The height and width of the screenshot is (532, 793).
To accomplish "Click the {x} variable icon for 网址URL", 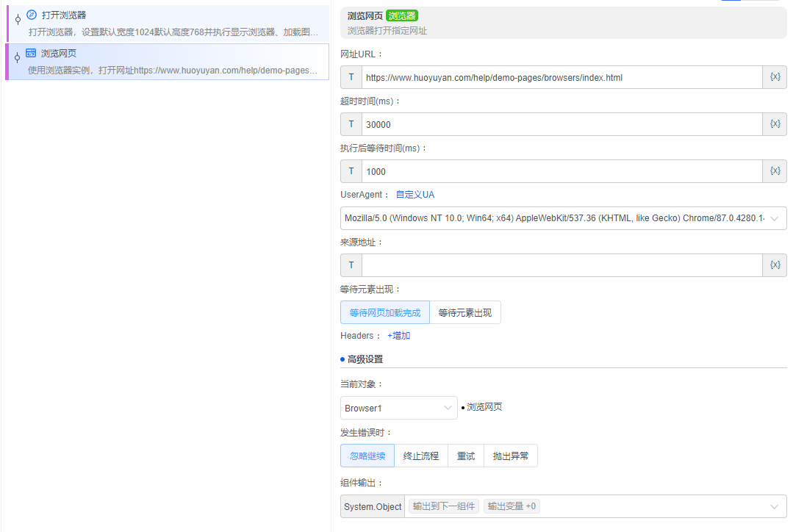I will pyautogui.click(x=775, y=77).
